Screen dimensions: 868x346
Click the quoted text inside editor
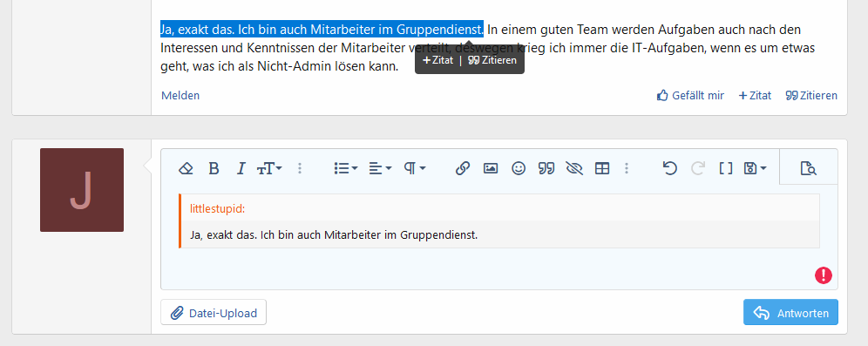[333, 235]
